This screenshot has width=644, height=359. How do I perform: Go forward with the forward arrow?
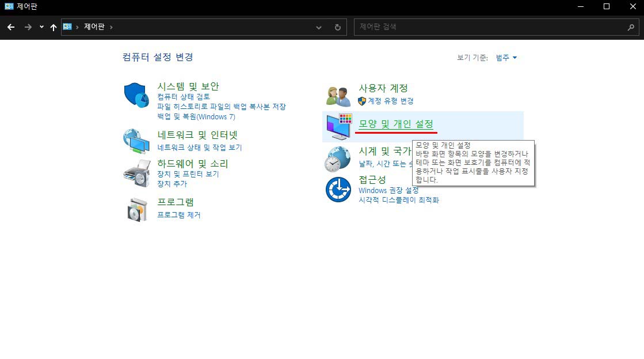pyautogui.click(x=28, y=27)
